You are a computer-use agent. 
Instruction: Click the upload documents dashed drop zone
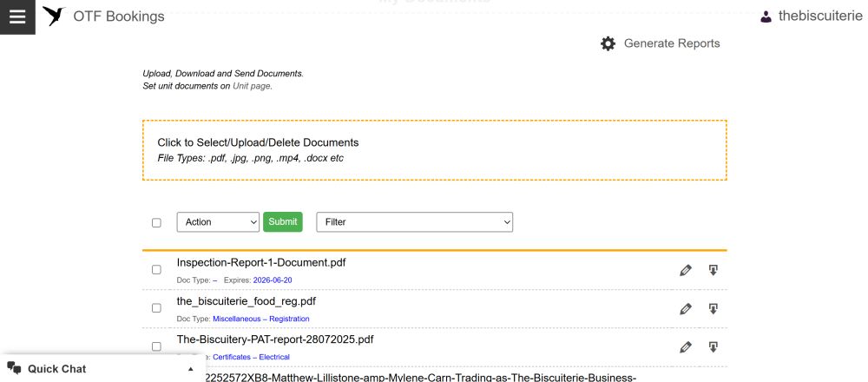pyautogui.click(x=435, y=150)
